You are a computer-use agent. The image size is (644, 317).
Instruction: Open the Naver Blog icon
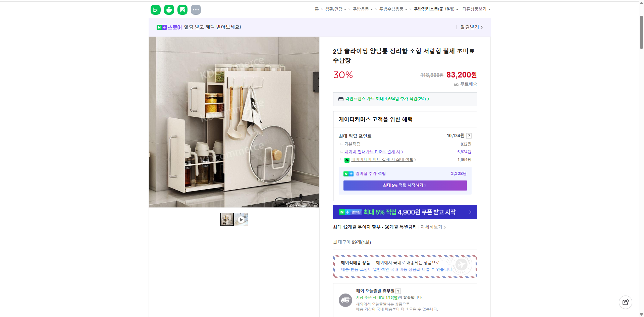pyautogui.click(x=155, y=9)
